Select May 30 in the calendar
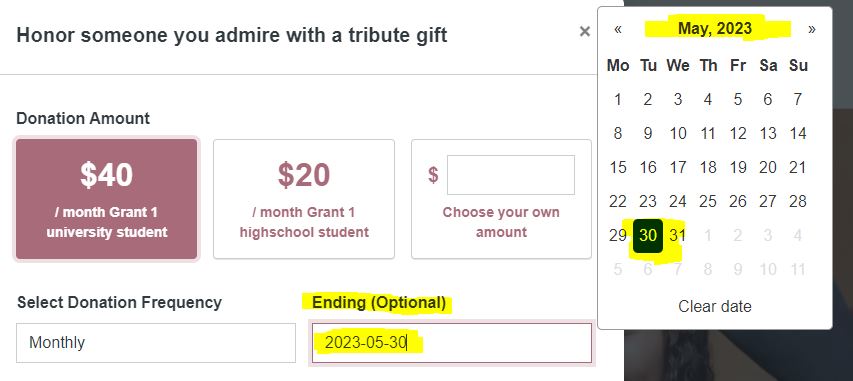Image resolution: width=853 pixels, height=381 pixels. 648,236
